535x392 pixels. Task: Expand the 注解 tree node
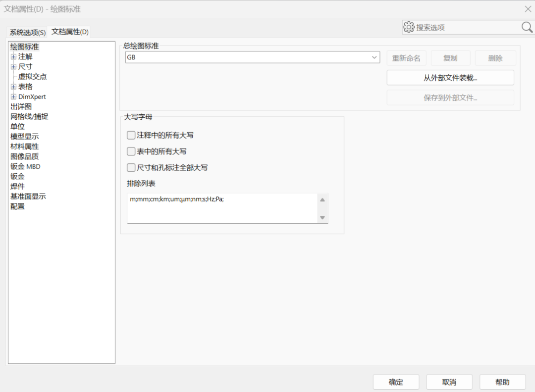click(x=13, y=57)
